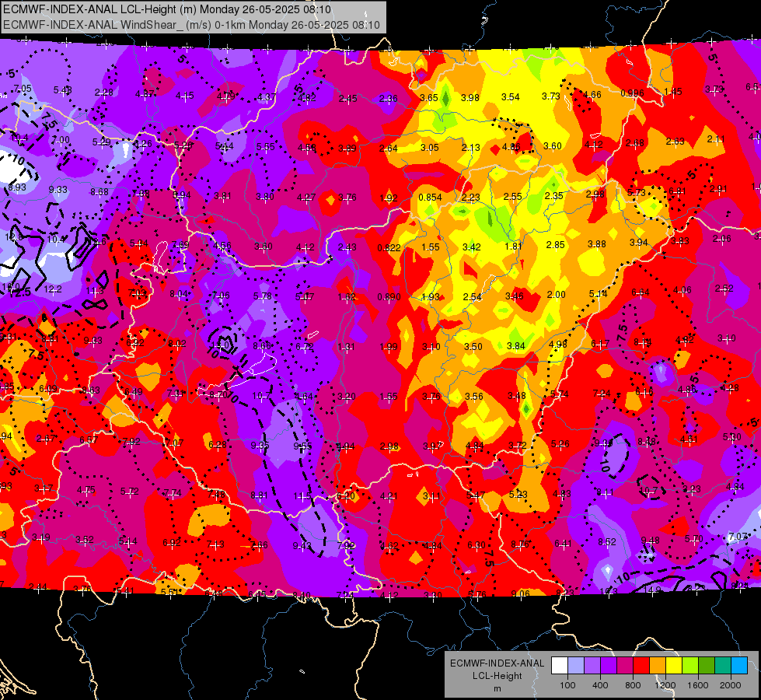Click the grid value 2.52
The image size is (761, 700).
coord(724,289)
